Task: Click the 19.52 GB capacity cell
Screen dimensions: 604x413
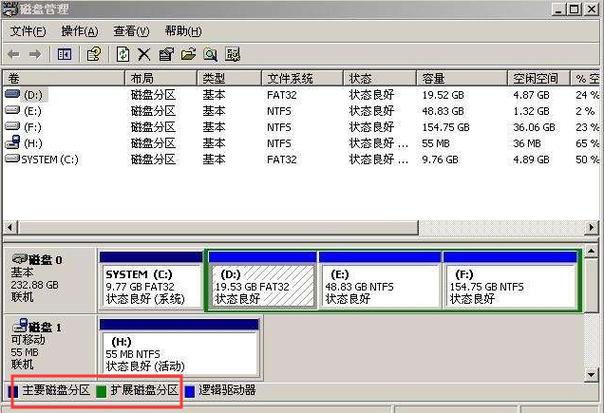Action: 443,95
